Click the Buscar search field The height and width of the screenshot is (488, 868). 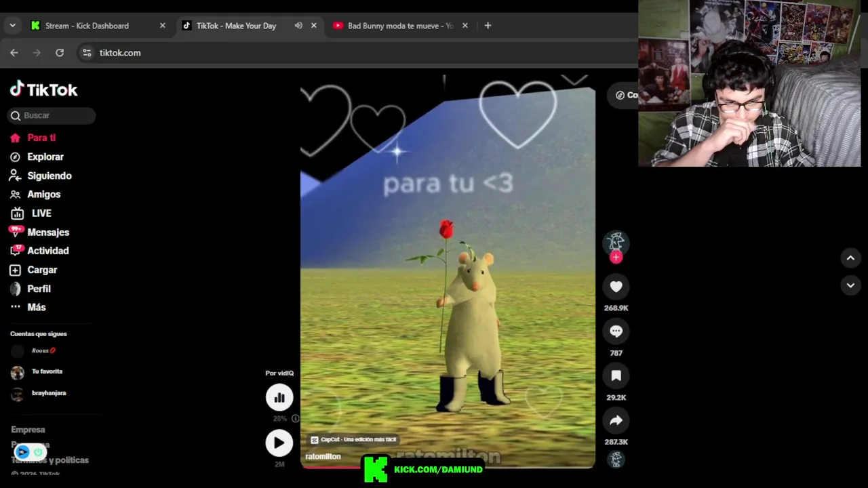52,116
